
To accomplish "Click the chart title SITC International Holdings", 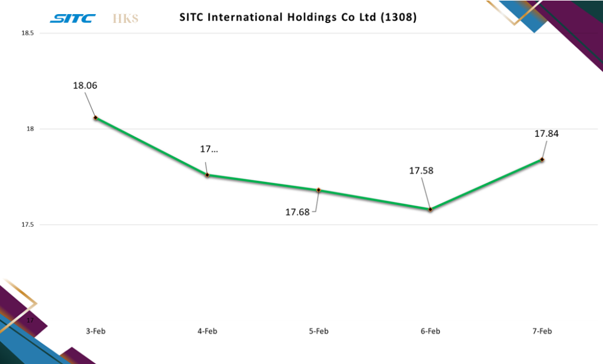I will point(298,18).
